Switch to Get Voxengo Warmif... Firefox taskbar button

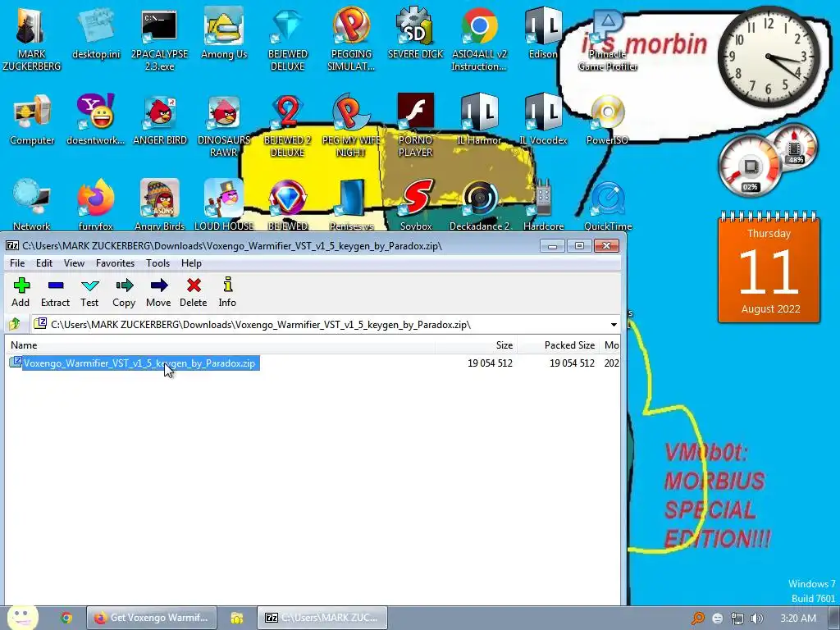152,618
